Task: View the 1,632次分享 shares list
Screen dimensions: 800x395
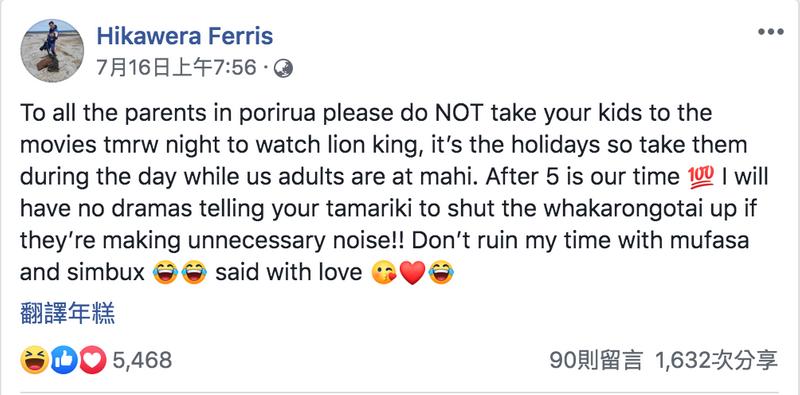Action: point(717,361)
